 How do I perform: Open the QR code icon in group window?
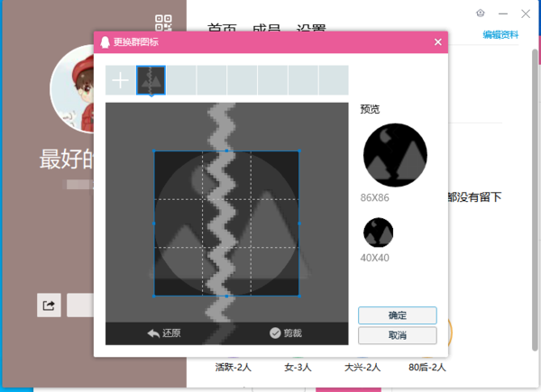click(163, 23)
